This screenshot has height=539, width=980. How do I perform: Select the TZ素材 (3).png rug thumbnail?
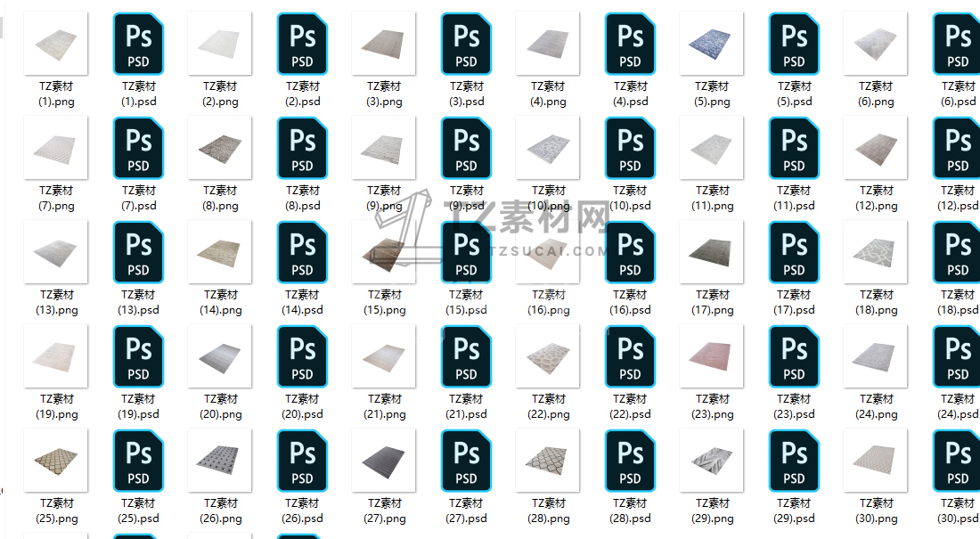coord(383,44)
